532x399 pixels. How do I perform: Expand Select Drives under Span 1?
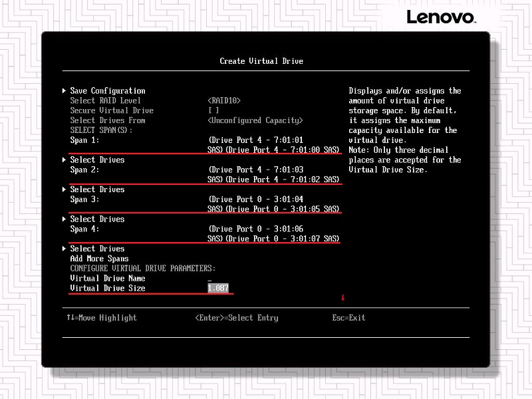coord(97,160)
